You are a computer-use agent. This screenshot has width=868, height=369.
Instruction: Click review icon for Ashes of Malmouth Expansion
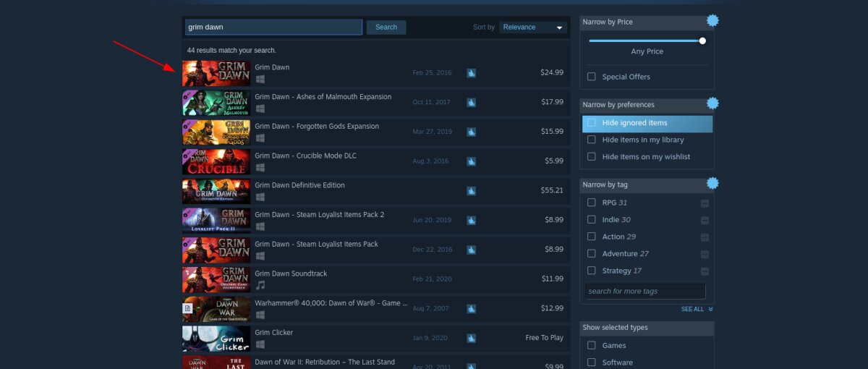[471, 103]
